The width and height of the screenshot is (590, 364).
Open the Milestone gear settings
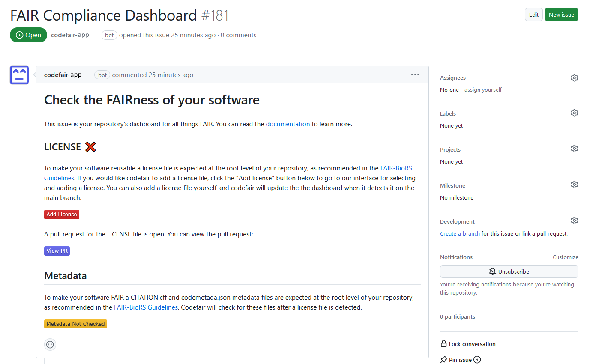574,185
